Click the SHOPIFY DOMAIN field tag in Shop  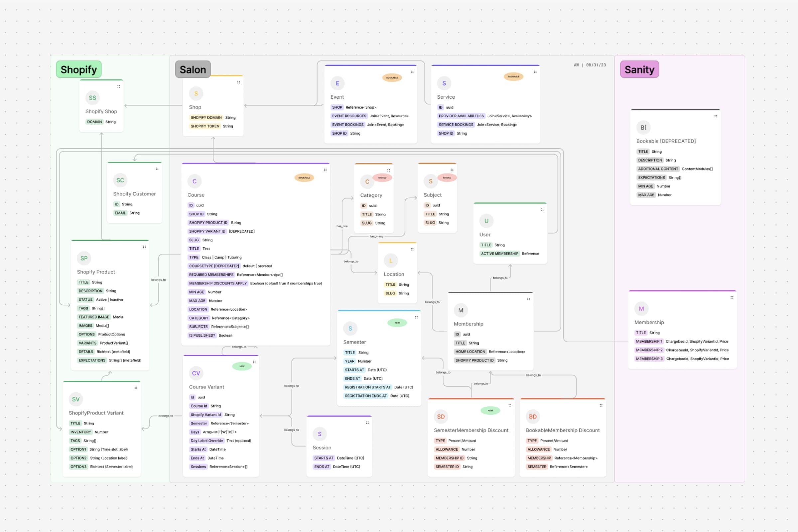click(206, 117)
